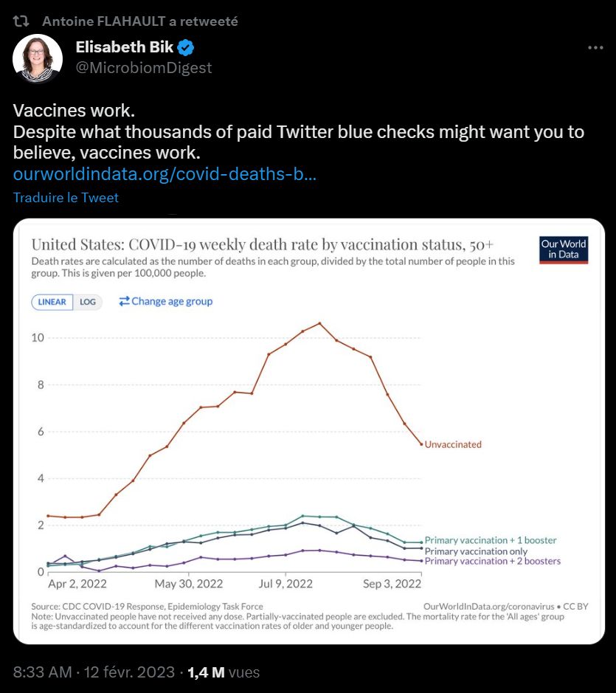Screen dimensions: 616x693
Task: Select the LINEAR scale toggle
Action: pos(52,302)
